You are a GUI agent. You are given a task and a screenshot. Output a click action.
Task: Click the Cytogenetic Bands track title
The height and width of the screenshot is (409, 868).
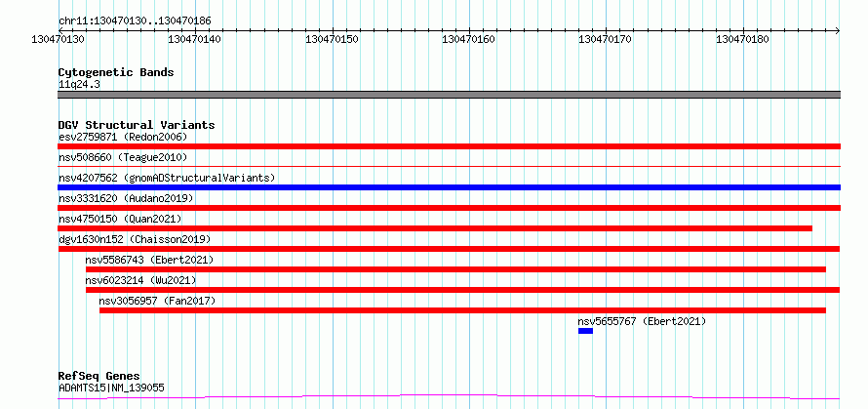[116, 72]
